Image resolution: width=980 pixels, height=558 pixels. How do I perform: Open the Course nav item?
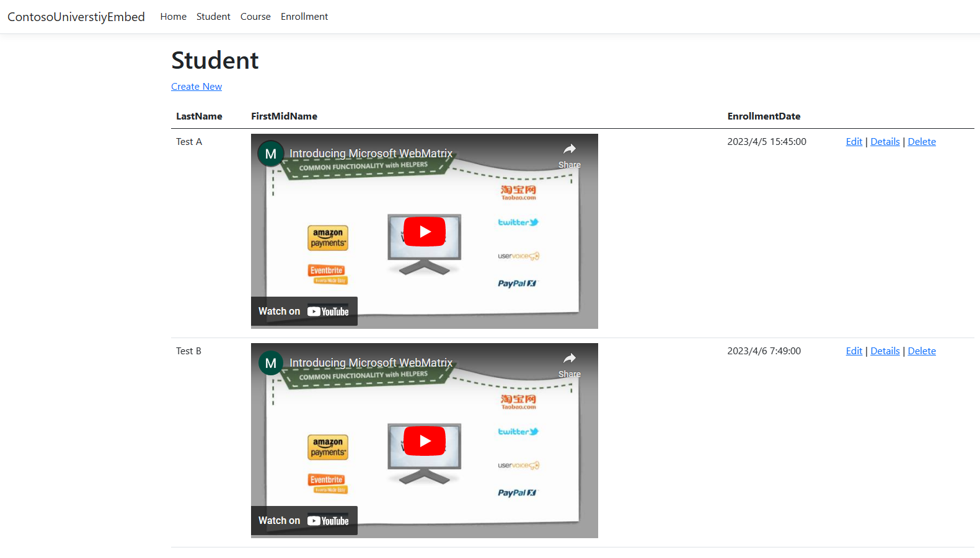(x=255, y=17)
